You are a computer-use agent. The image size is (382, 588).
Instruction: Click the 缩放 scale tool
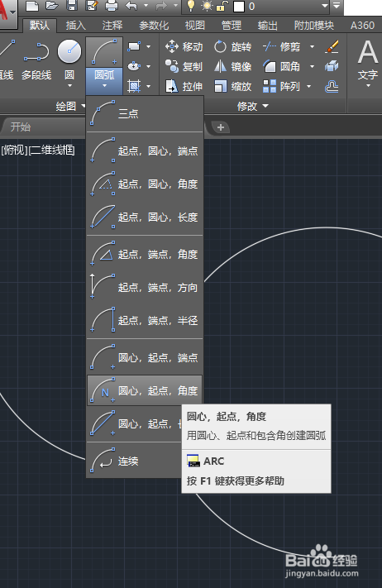232,87
